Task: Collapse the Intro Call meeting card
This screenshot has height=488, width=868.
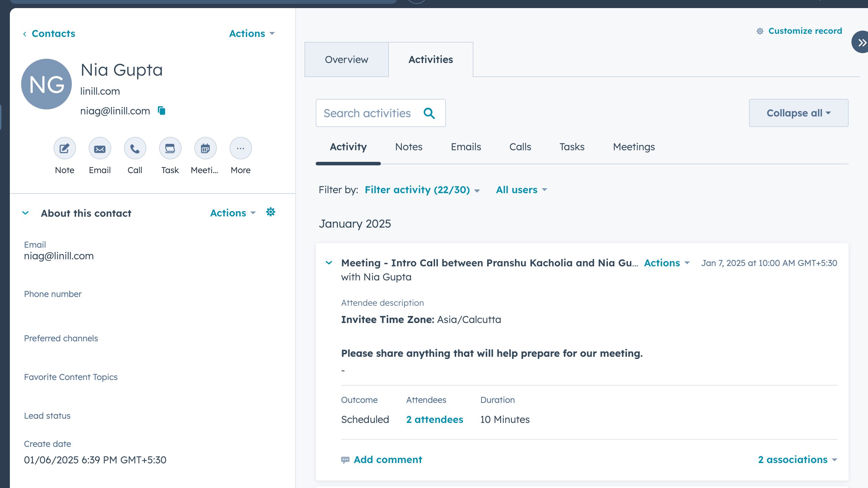Action: point(329,263)
